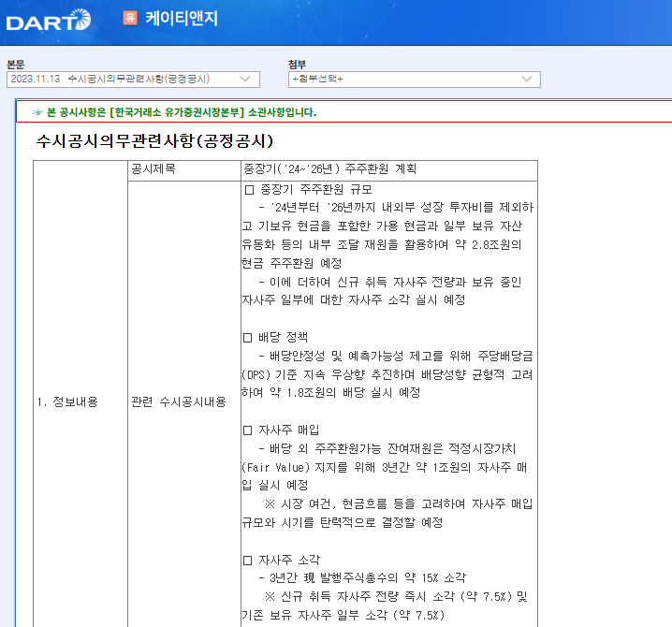Click the 관련 수시공시내용 cell

click(x=178, y=402)
